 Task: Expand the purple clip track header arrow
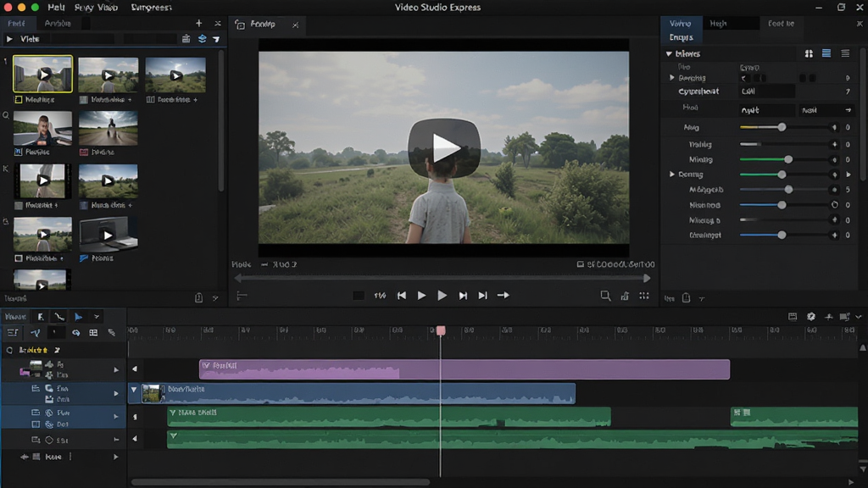click(x=115, y=369)
